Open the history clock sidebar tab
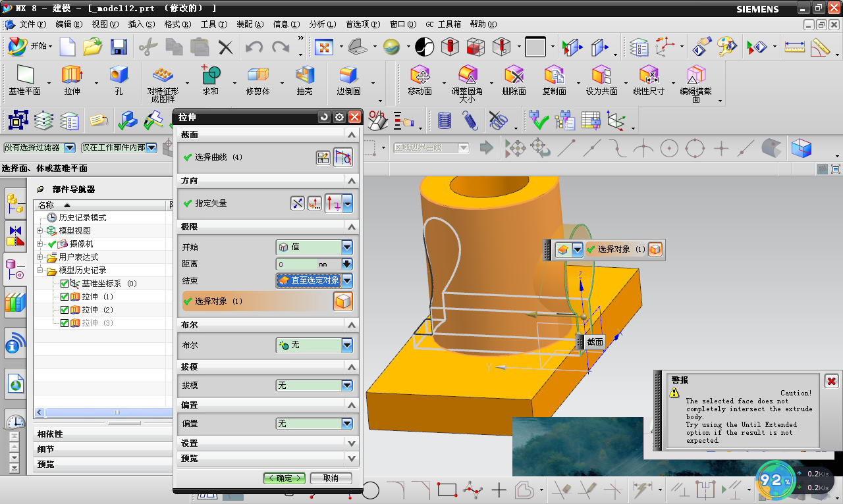 pos(15,421)
